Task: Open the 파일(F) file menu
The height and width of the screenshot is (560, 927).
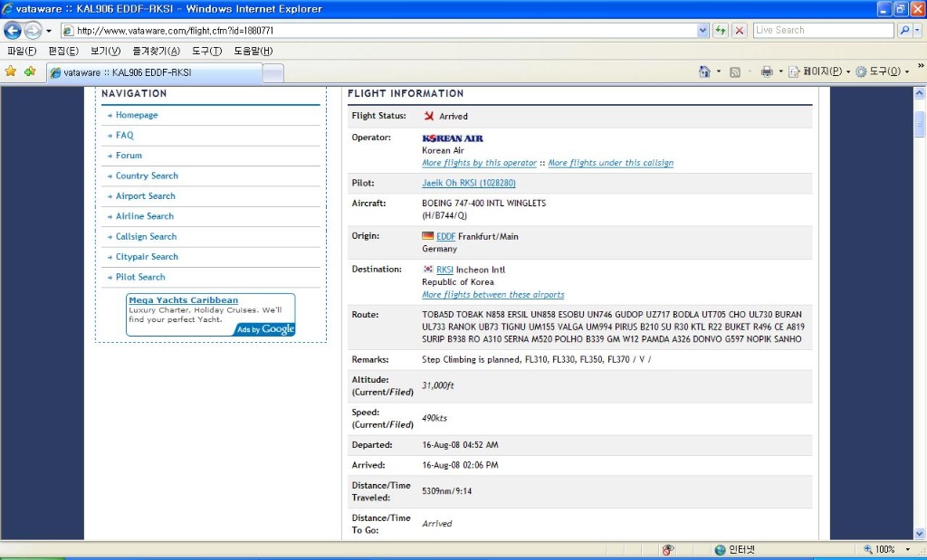Action: (22, 51)
